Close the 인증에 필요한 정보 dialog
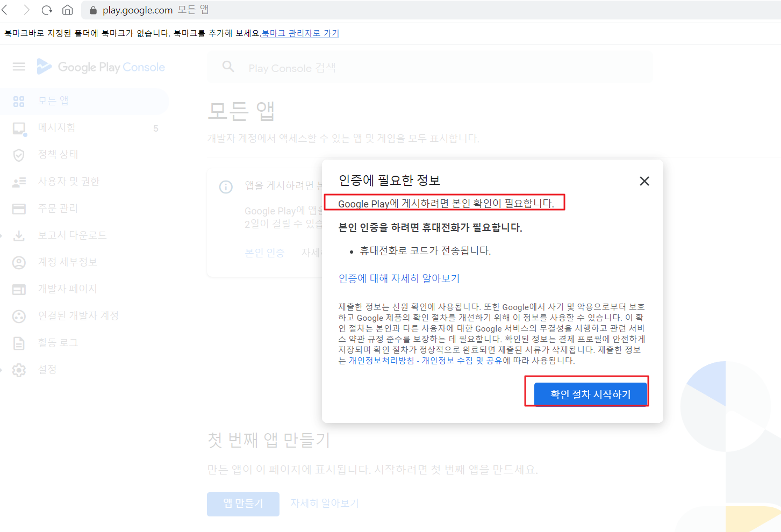The height and width of the screenshot is (532, 781). 644,181
